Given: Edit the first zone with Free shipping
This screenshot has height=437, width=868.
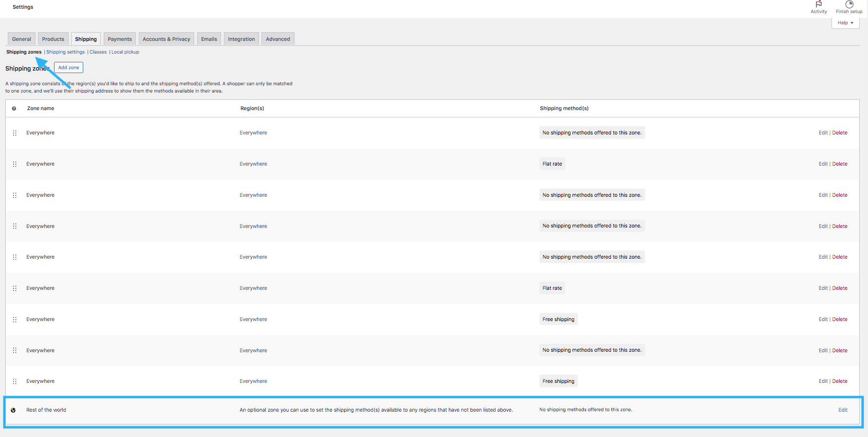Looking at the screenshot, I should tap(823, 320).
